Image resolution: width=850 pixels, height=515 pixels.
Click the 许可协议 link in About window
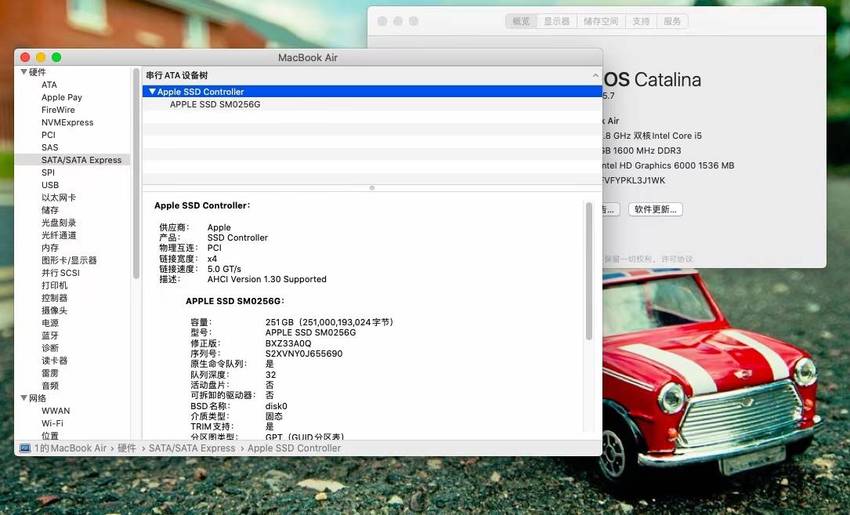click(677, 259)
